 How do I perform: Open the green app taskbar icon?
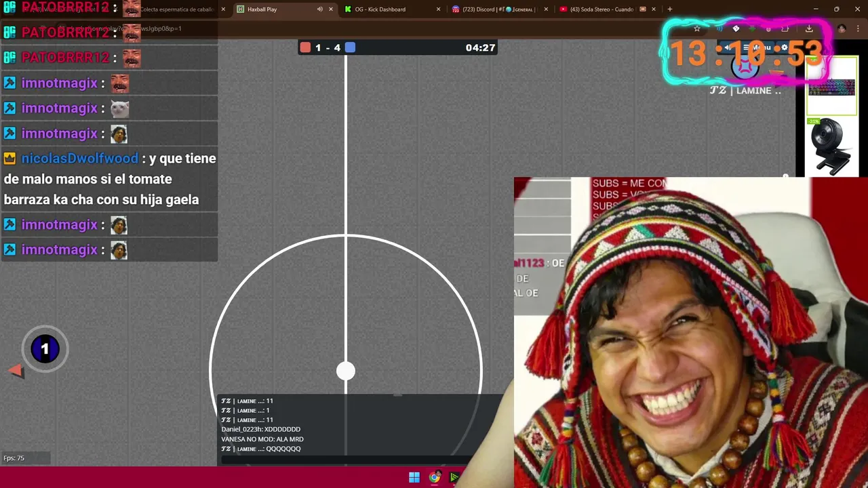(454, 477)
